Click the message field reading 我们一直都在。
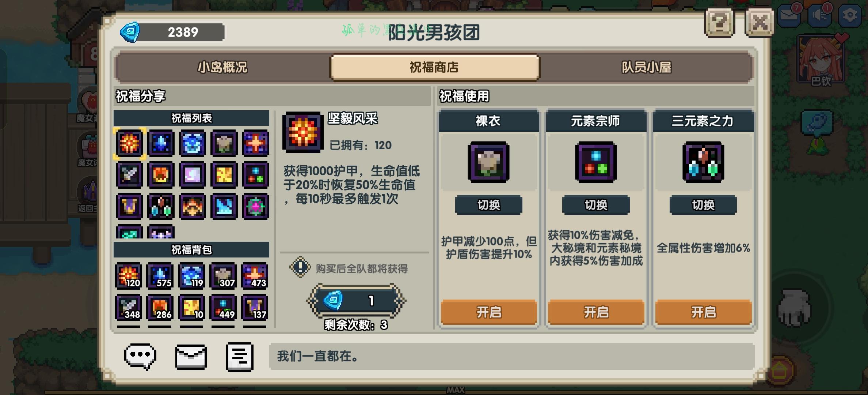868x395 pixels. pyautogui.click(x=511, y=356)
